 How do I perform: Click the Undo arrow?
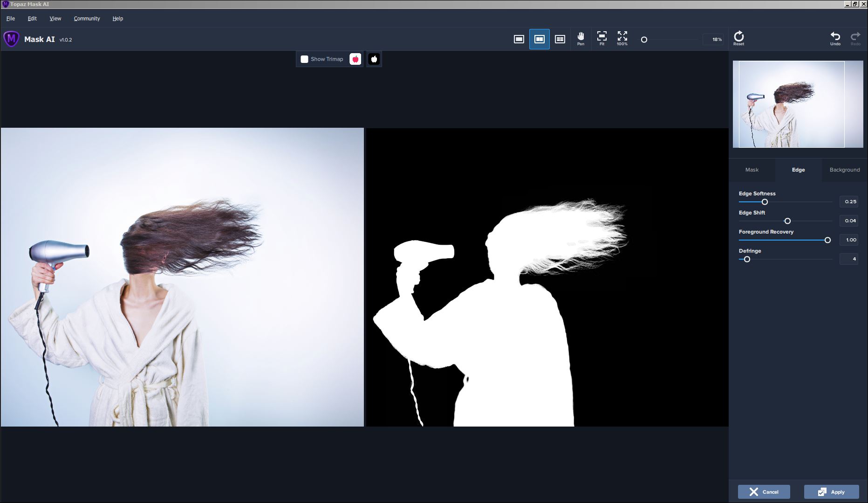pos(835,39)
